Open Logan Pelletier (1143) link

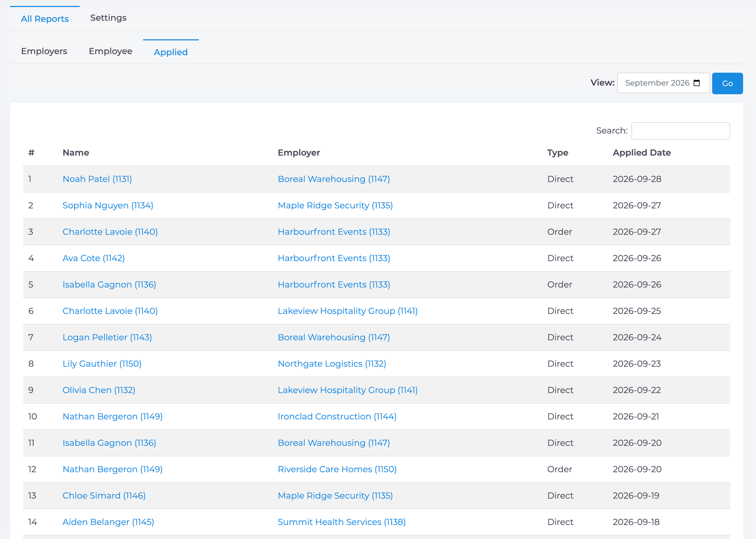pyautogui.click(x=107, y=337)
